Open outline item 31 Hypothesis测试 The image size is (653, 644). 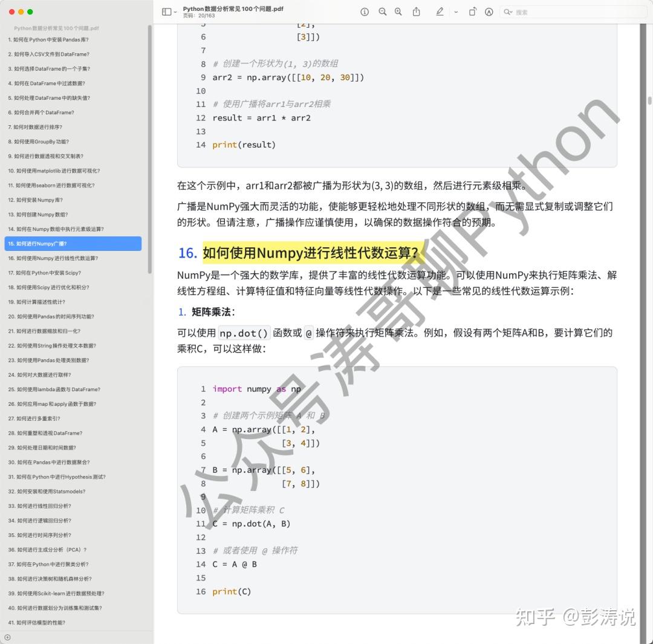57,477
